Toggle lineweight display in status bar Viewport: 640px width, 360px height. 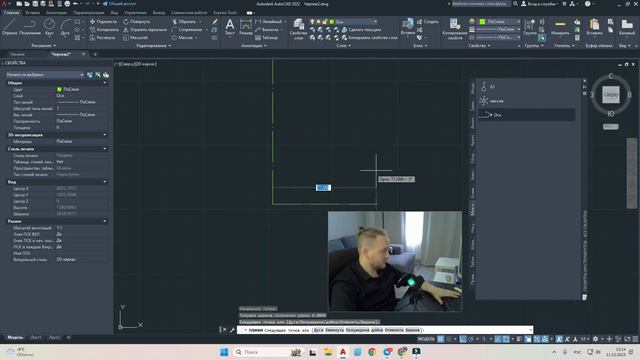[519, 339]
